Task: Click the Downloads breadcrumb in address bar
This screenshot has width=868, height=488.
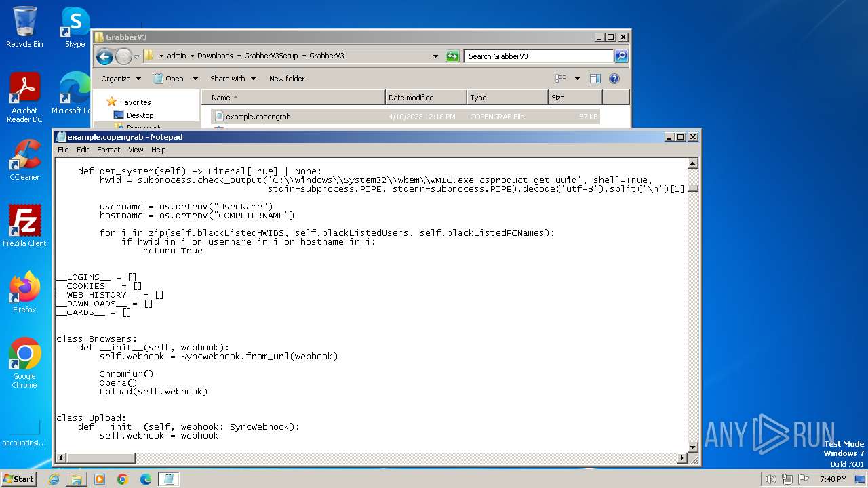Action: tap(215, 56)
